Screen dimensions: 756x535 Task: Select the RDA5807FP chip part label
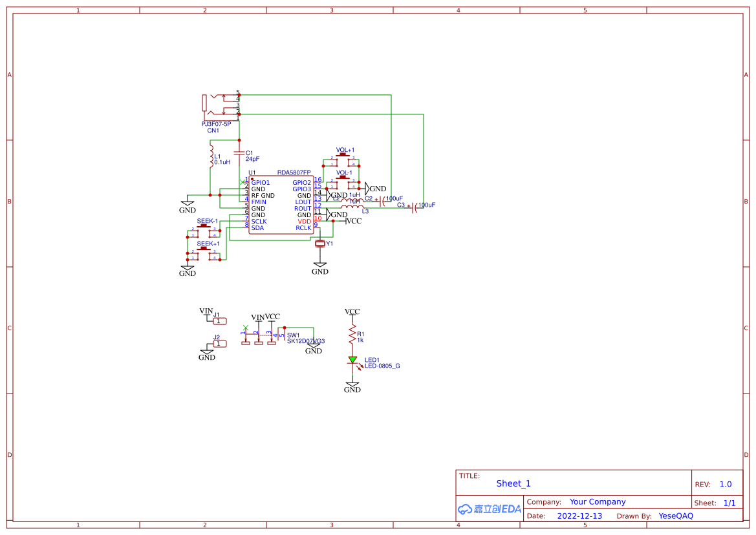point(294,173)
